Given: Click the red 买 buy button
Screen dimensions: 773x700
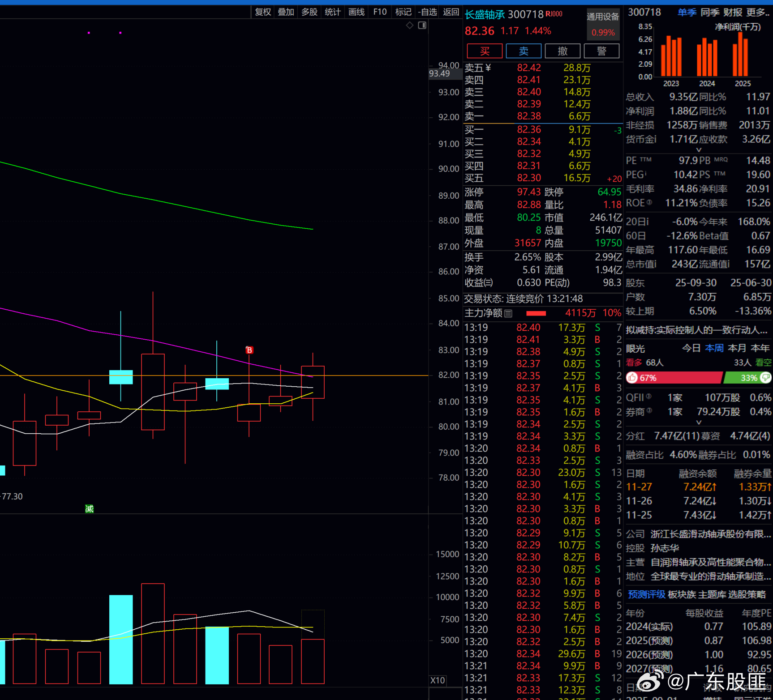Looking at the screenshot, I should [x=485, y=51].
